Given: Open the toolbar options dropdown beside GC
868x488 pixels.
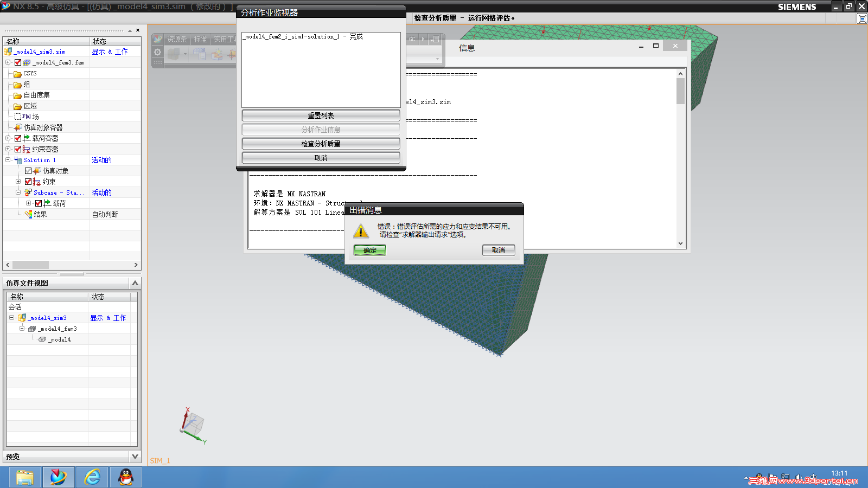Looking at the screenshot, I should [x=436, y=39].
